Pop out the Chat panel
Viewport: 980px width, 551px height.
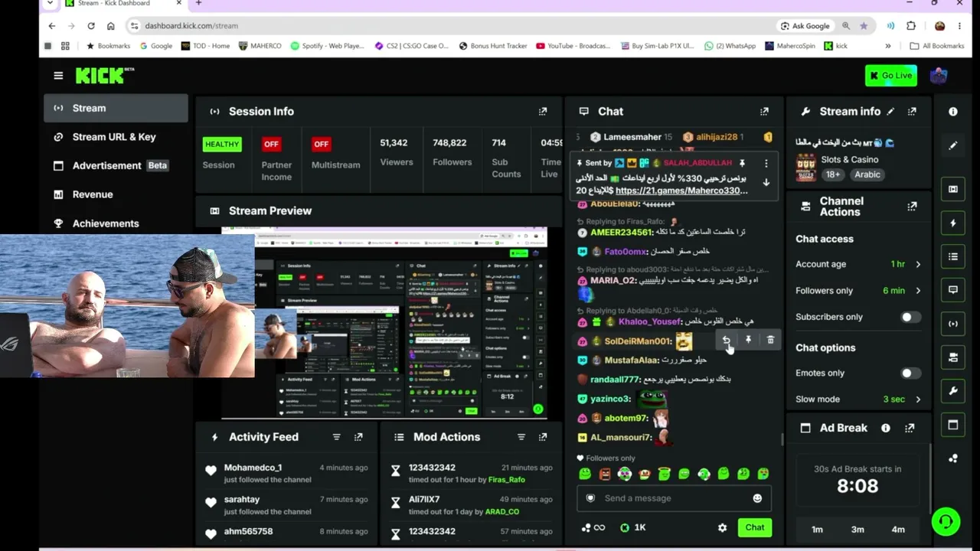pos(764,112)
